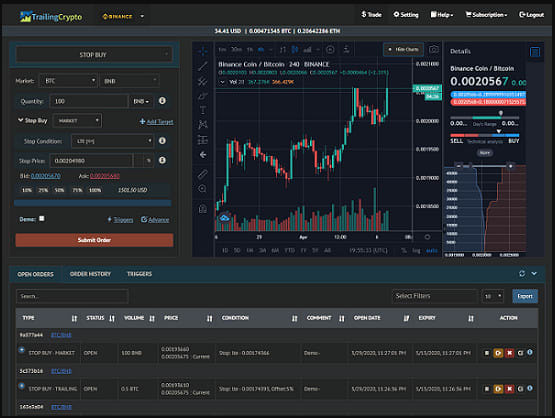Open the STOP BUY order type dropdown
555x418 pixels.
[94, 55]
